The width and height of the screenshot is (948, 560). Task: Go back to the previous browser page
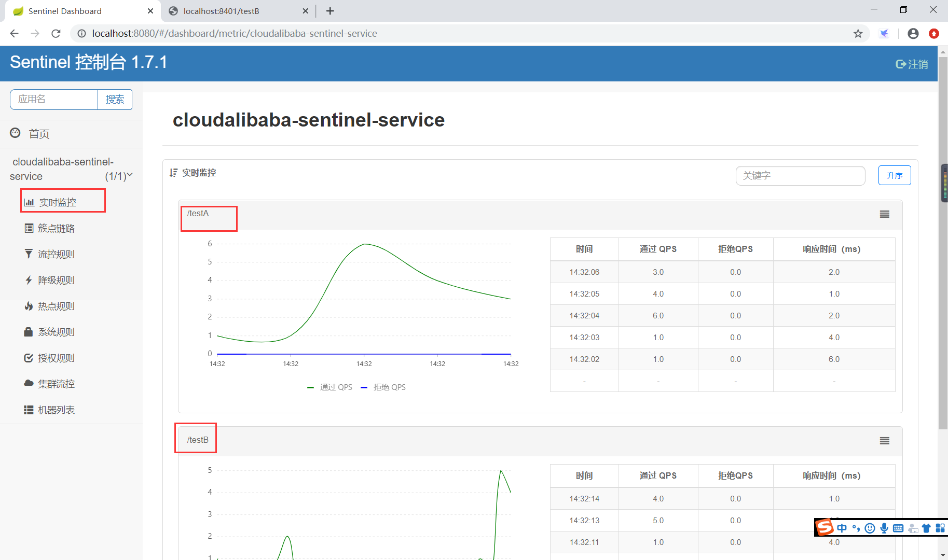tap(14, 33)
